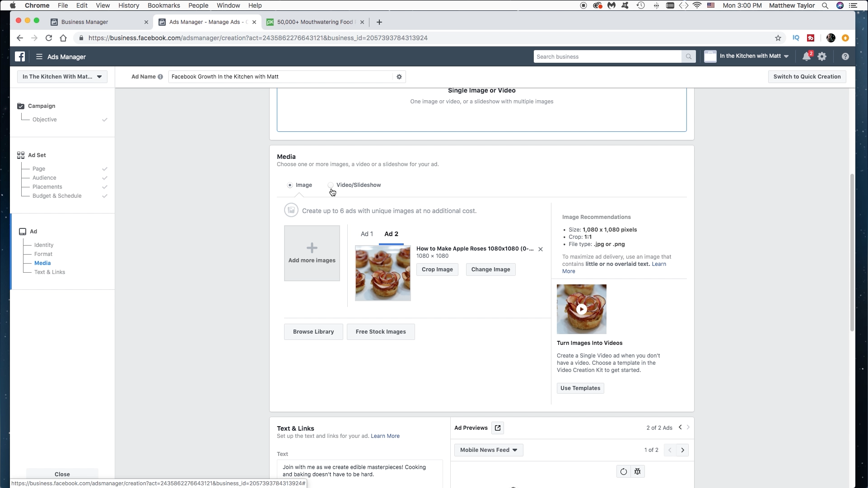Screen dimensions: 868x488
Task: Click the Ad Name info icon
Action: pyautogui.click(x=160, y=77)
